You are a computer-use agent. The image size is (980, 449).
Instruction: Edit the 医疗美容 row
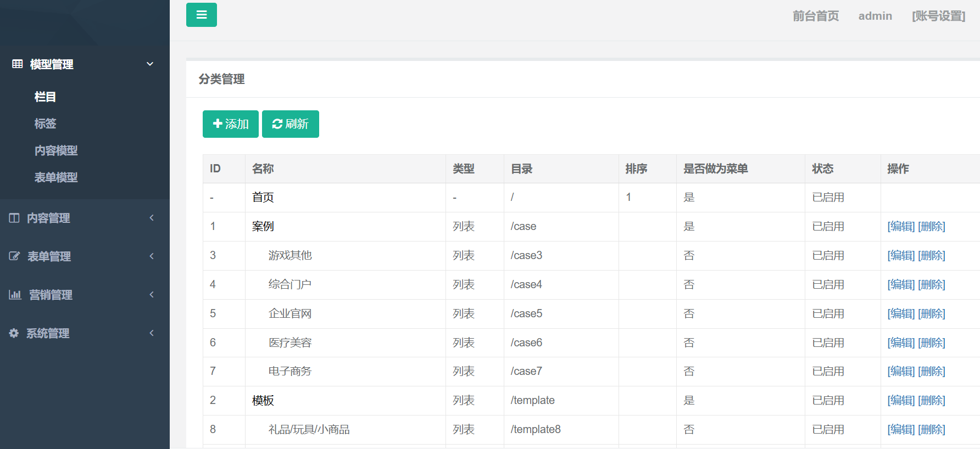901,343
